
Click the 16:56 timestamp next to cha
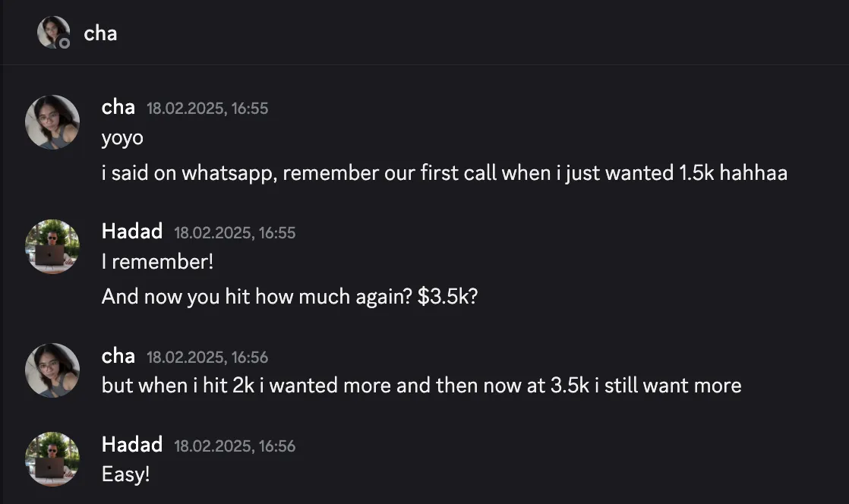(x=207, y=358)
